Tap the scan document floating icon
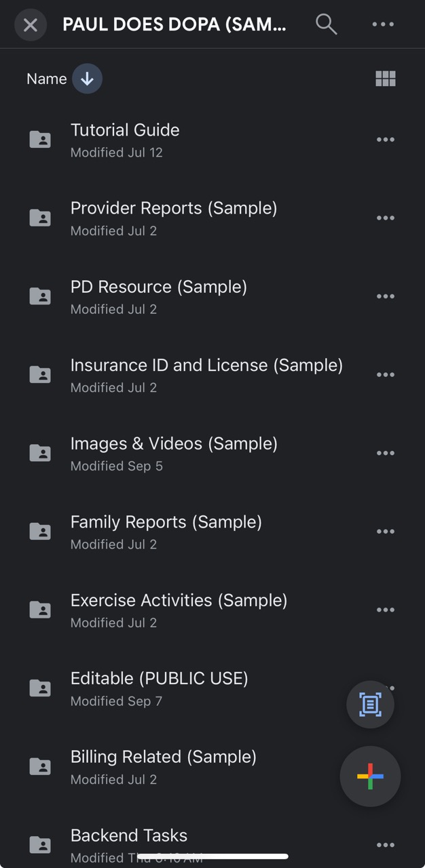 click(x=370, y=705)
